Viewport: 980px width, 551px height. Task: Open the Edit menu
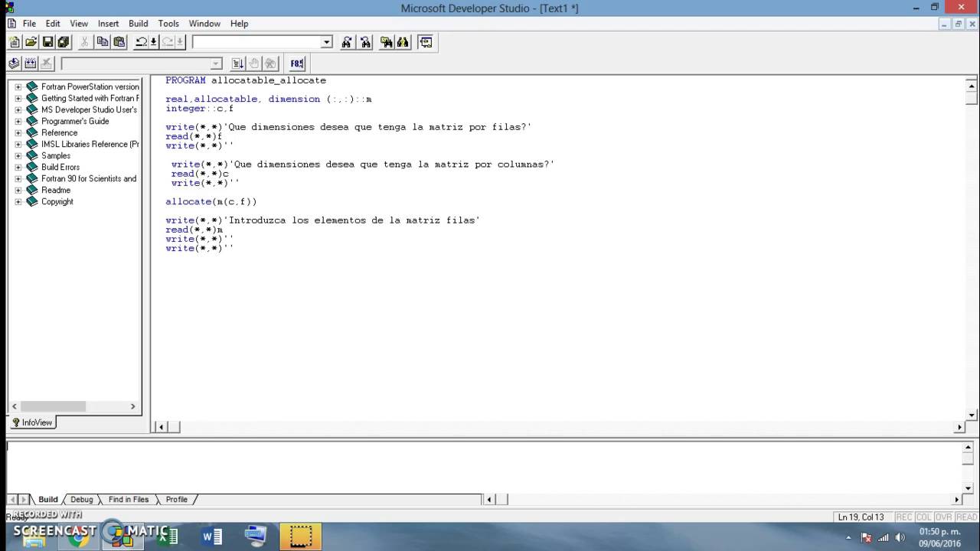[52, 24]
